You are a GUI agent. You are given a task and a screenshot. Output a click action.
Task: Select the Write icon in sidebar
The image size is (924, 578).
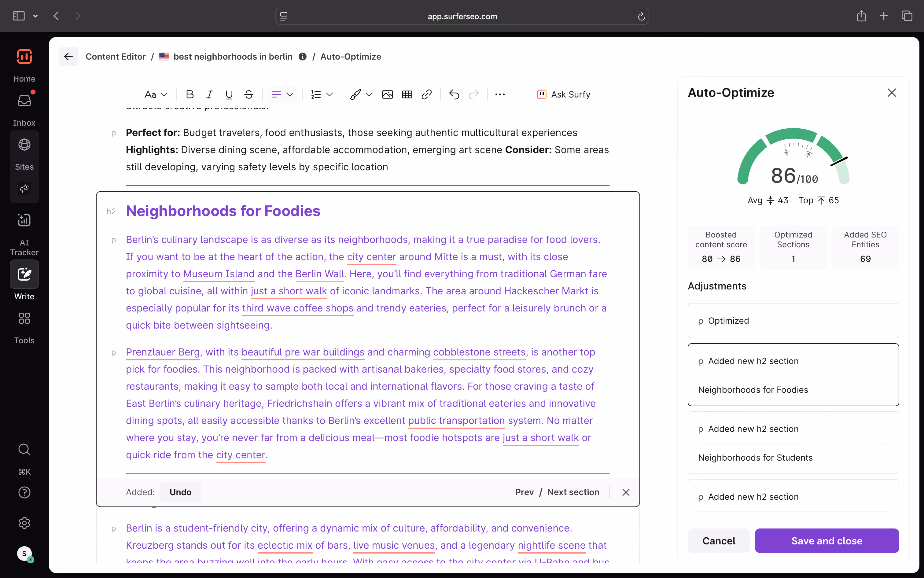point(24,274)
